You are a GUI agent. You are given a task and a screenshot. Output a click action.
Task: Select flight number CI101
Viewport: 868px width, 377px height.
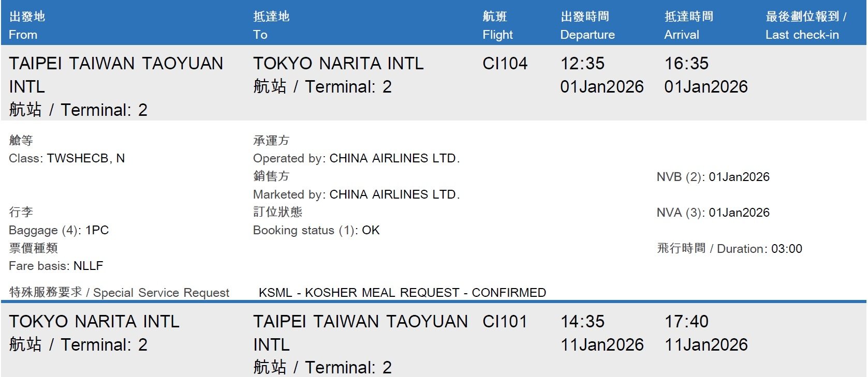(x=505, y=322)
